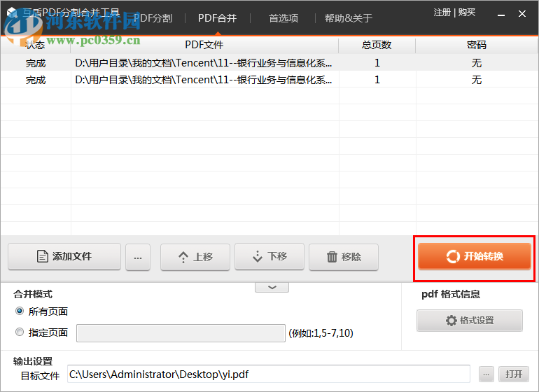Remove selected file with 移除 trash button

[x=344, y=257]
